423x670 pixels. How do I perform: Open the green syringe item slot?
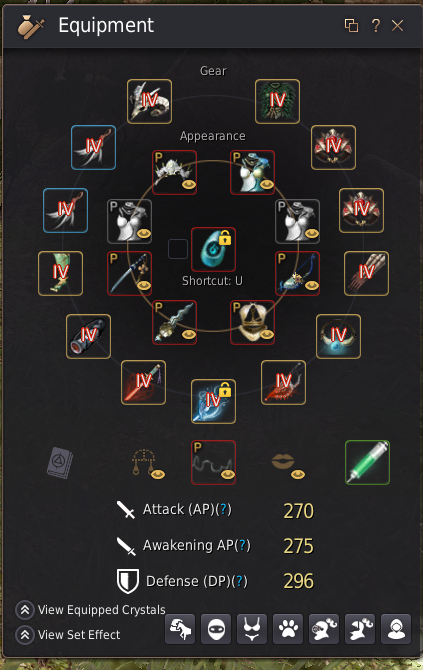(x=367, y=462)
